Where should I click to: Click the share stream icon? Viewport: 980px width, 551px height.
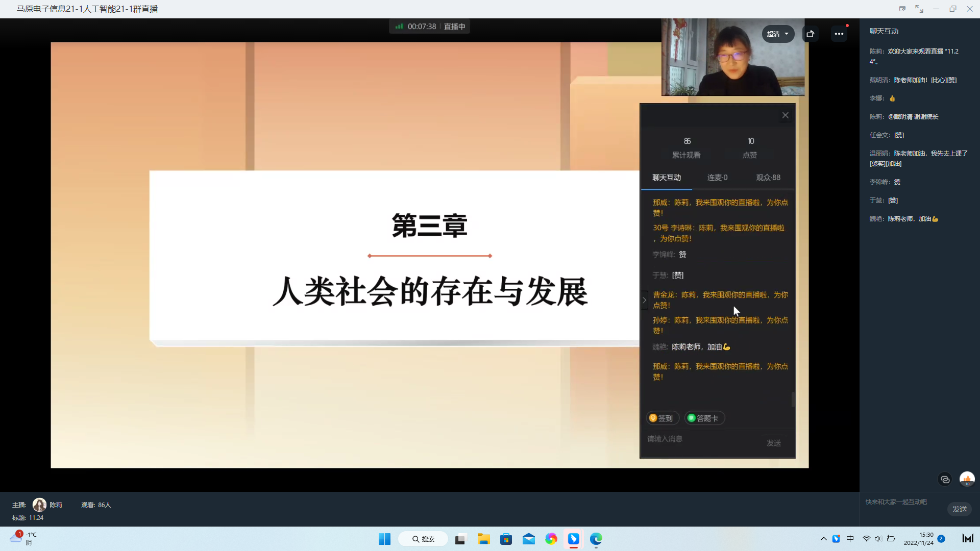810,34
